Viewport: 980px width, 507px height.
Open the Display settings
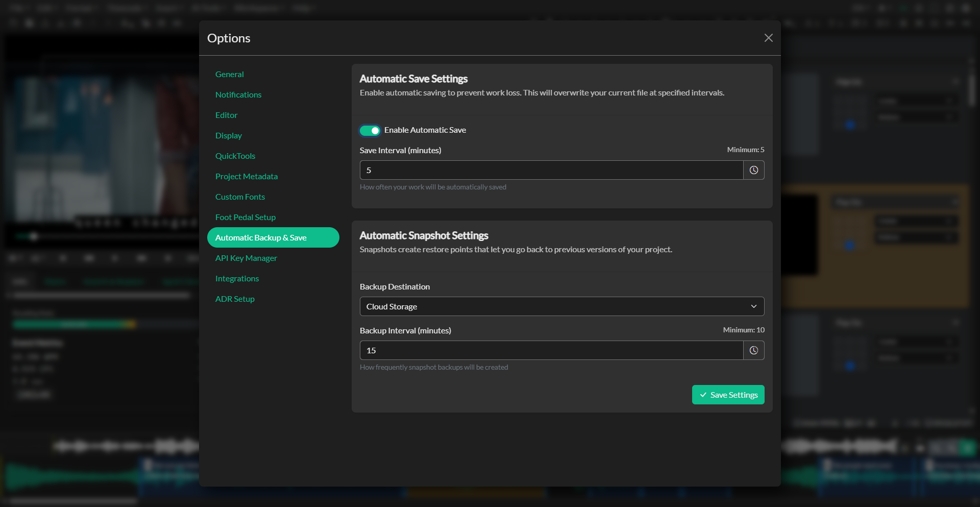click(x=229, y=135)
